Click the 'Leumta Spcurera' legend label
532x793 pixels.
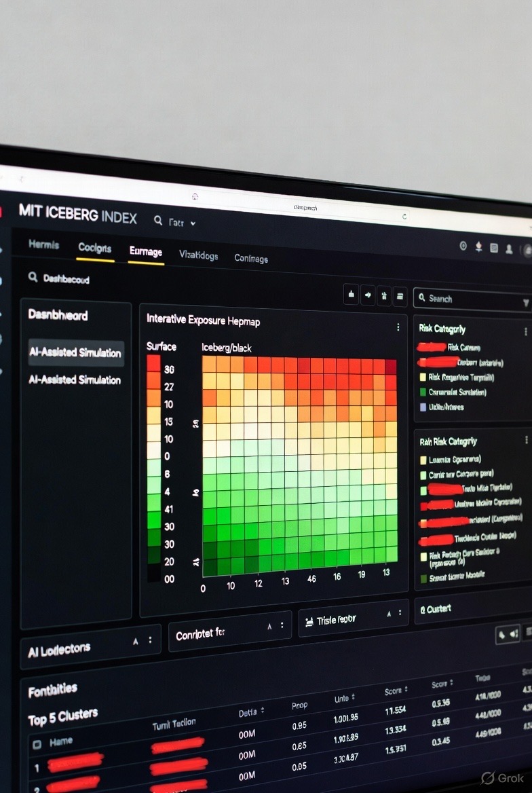[455, 460]
